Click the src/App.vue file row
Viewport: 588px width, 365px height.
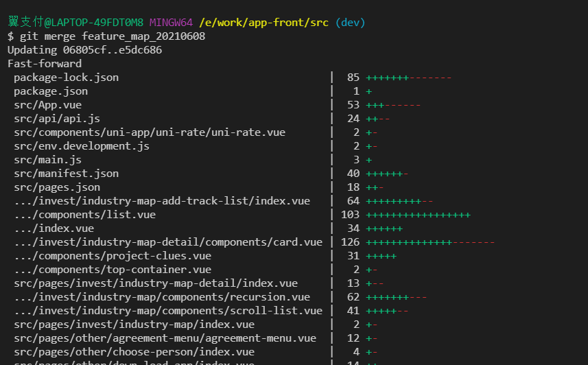(x=47, y=105)
